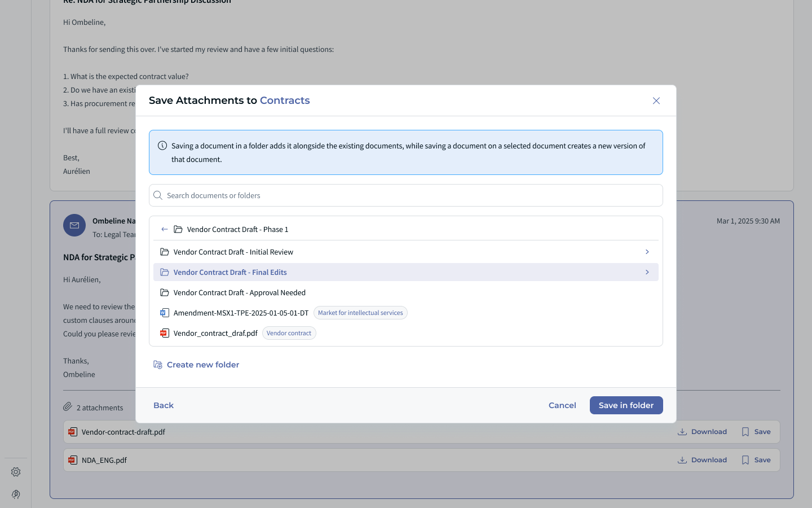Image resolution: width=812 pixels, height=508 pixels.
Task: Click the email avatar icon for Ombeline
Action: [x=74, y=225]
